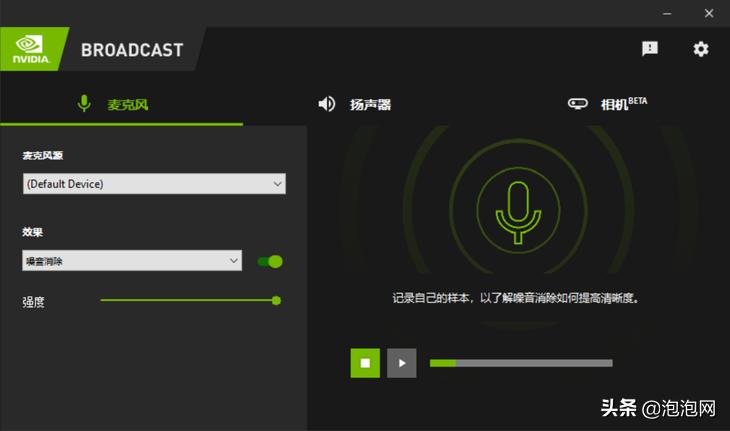730x431 pixels.
Task: Play the recorded sample with the play button
Action: [x=401, y=363]
